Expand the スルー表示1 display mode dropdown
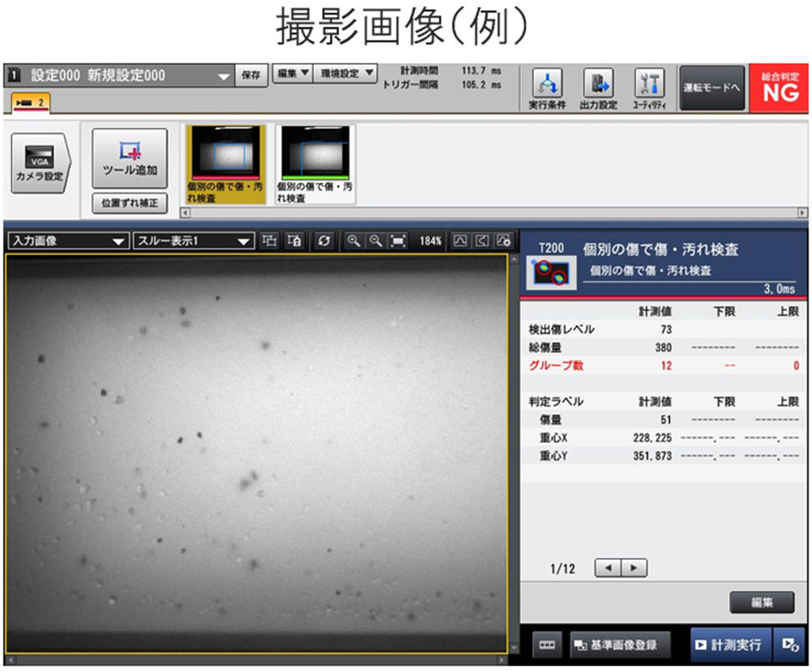The height and width of the screenshot is (672, 812). click(x=194, y=241)
